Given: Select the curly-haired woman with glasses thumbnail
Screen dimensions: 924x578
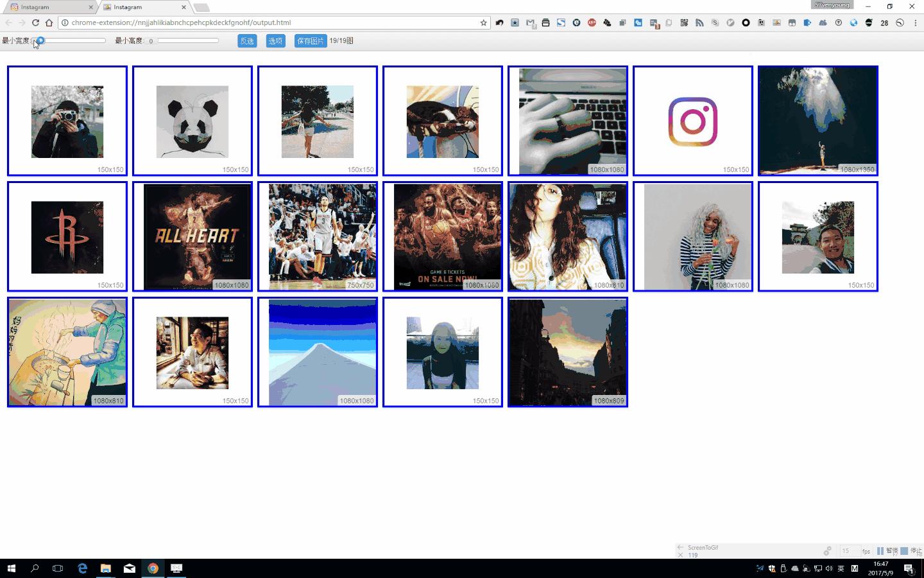Looking at the screenshot, I should 568,236.
